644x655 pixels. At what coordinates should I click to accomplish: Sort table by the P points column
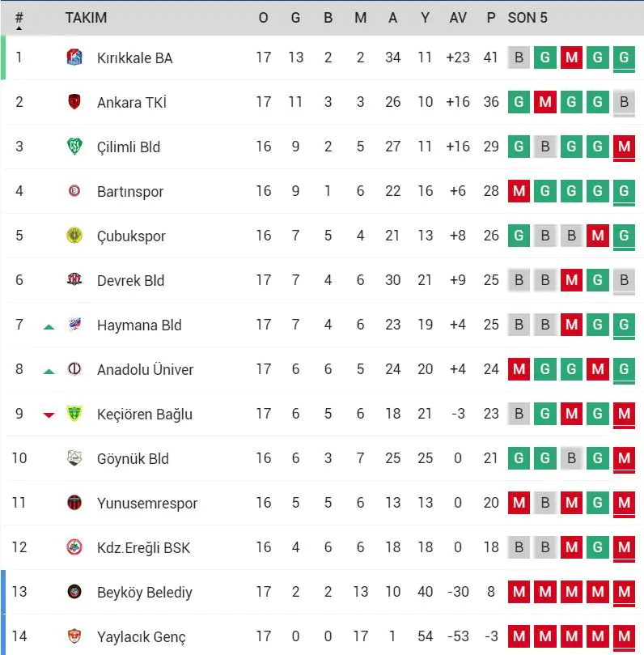pyautogui.click(x=490, y=17)
